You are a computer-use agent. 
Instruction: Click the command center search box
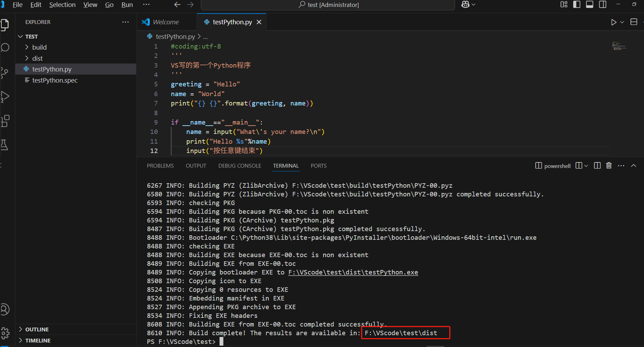[328, 5]
